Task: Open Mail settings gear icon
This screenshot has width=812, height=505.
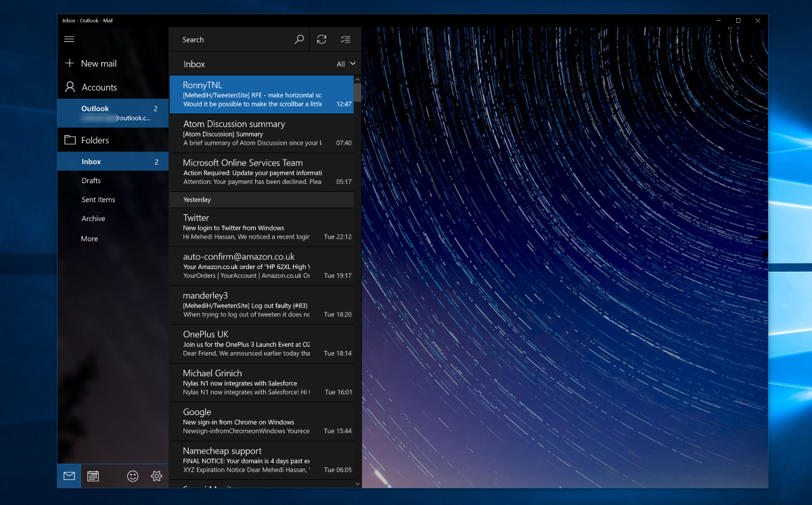Action: pyautogui.click(x=157, y=476)
